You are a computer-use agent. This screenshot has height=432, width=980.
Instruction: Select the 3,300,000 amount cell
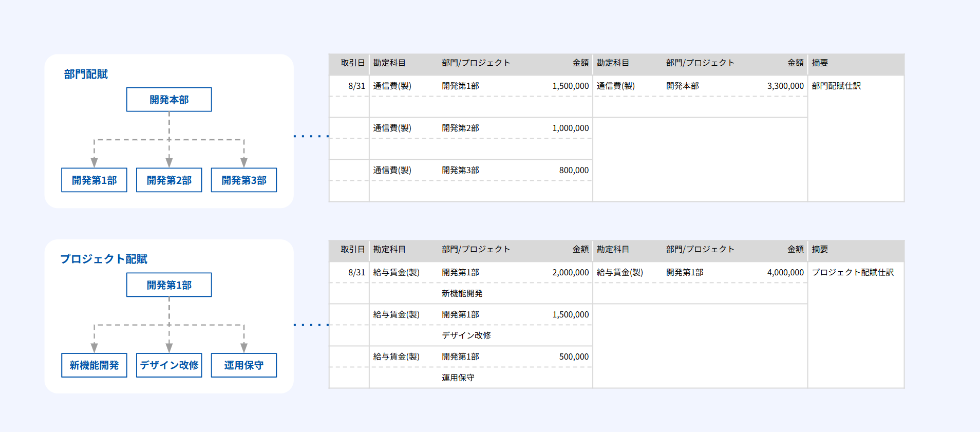coord(785,86)
